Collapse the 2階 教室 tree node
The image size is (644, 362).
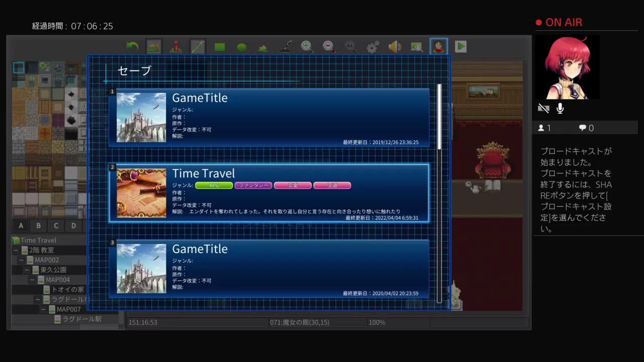(16, 250)
